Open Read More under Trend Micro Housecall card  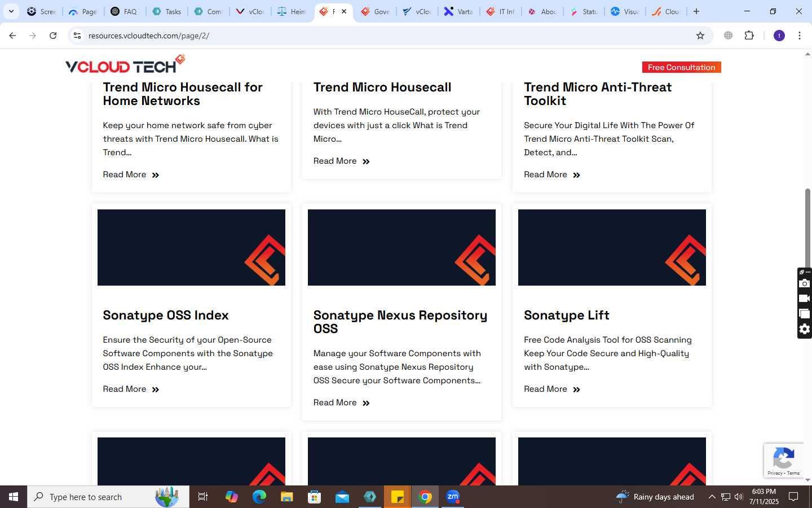pyautogui.click(x=342, y=161)
